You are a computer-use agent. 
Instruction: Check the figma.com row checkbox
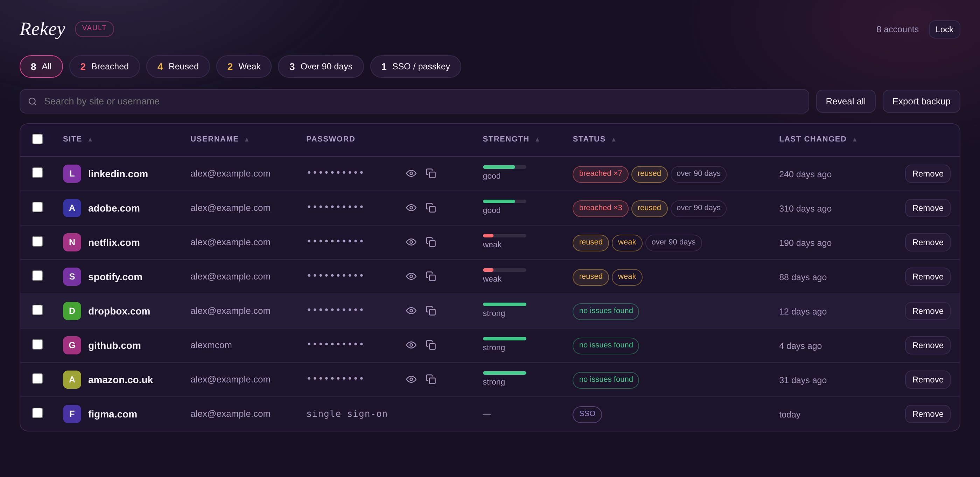(x=37, y=413)
